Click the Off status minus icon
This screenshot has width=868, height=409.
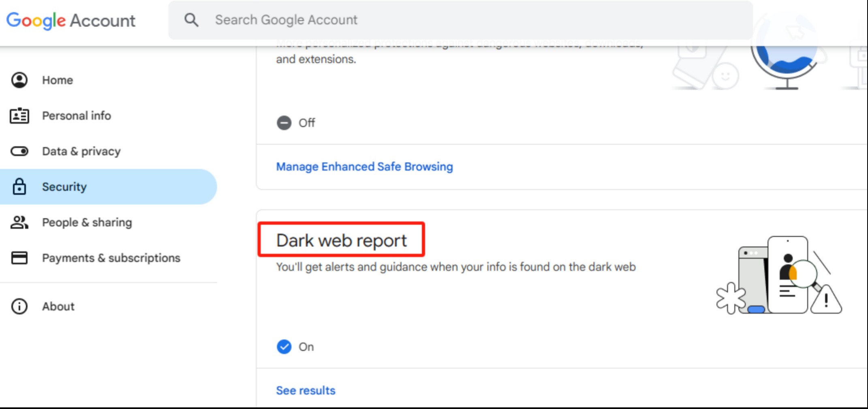(284, 123)
